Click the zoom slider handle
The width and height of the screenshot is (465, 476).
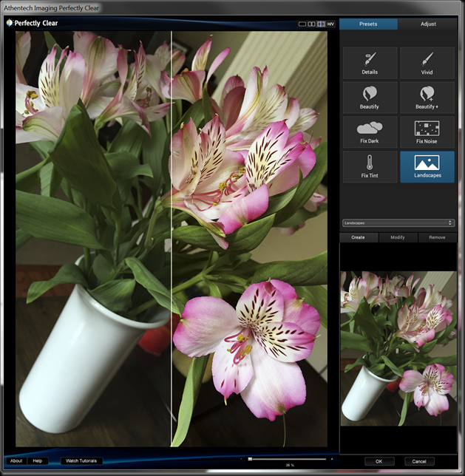[x=250, y=459]
